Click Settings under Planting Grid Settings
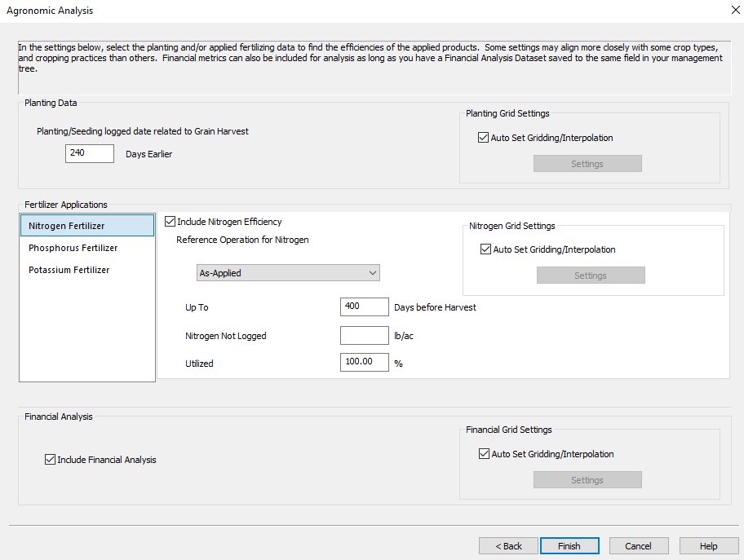The width and height of the screenshot is (744, 560). coord(587,164)
